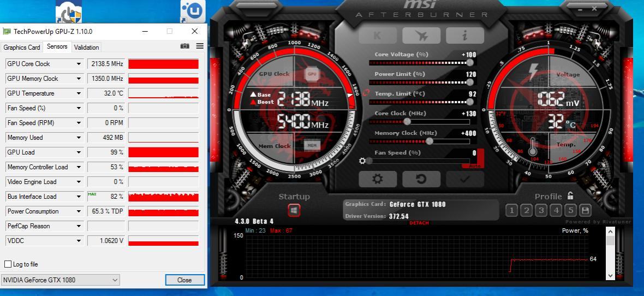Expand the VDDC sensor dropdown
The image size is (644, 296).
point(79,241)
